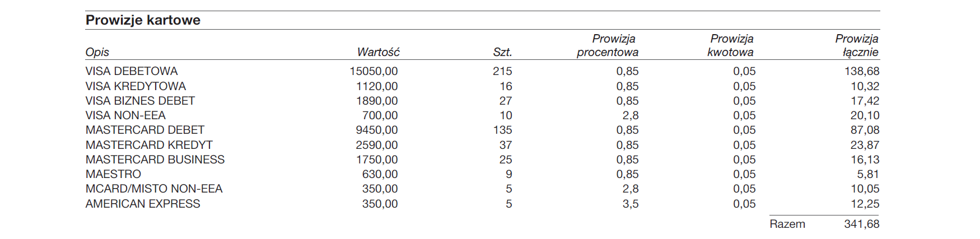Image resolution: width=980 pixels, height=239 pixels.
Task: Click the VISA DEBETOWA row label
Action: 132,71
